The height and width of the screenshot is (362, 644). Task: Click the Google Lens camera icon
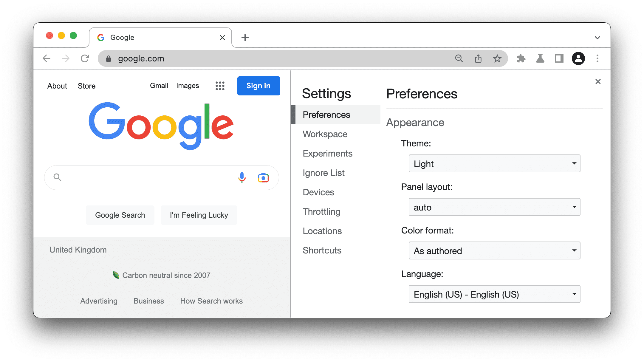click(263, 177)
